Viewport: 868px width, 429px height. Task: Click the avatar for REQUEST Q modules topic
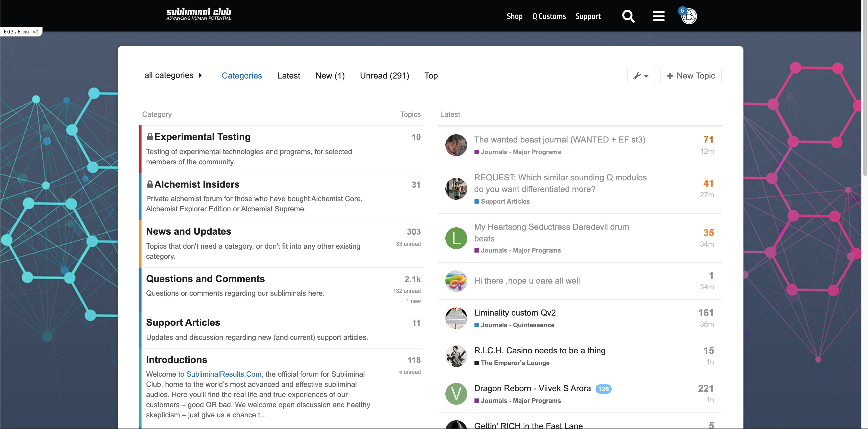pyautogui.click(x=456, y=189)
